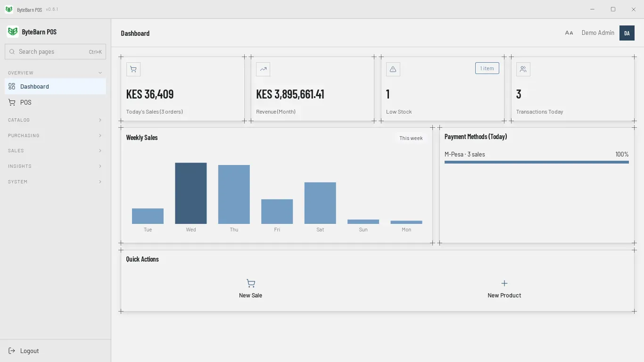The width and height of the screenshot is (644, 362).
Task: Click the Logout door icon
Action: (x=12, y=351)
